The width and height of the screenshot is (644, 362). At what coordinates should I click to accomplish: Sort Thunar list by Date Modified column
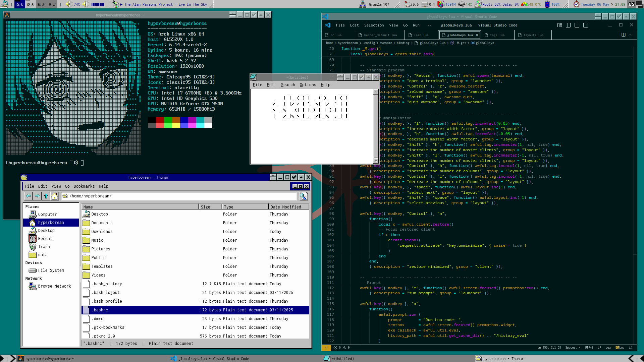(288, 207)
